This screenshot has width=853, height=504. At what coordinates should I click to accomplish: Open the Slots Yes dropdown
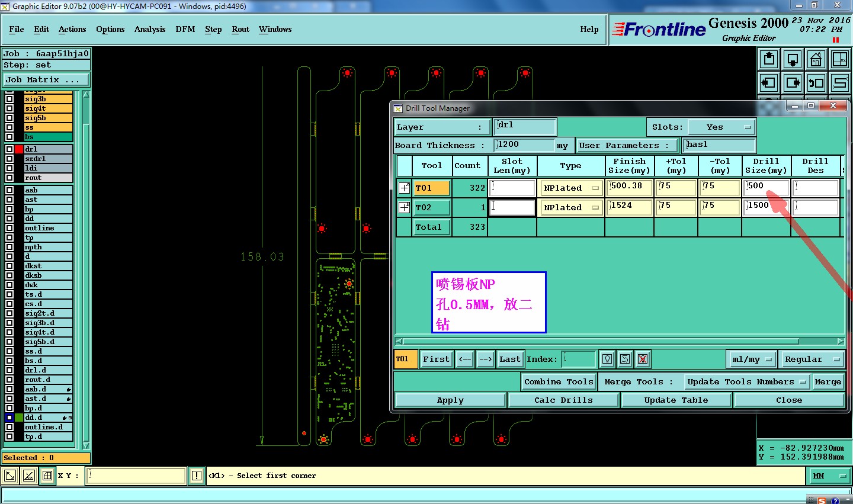point(721,127)
